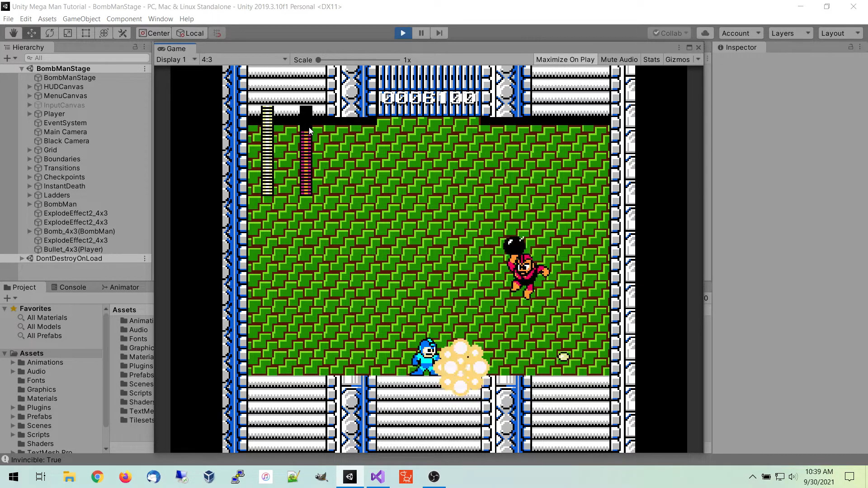Select the Rotate tool
The width and height of the screenshot is (868, 488).
tap(50, 33)
